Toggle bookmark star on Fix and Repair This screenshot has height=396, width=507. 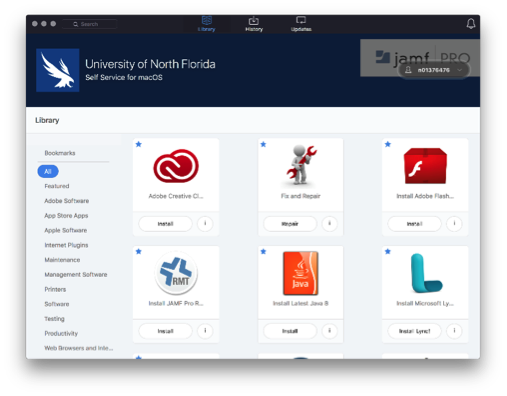pos(263,144)
